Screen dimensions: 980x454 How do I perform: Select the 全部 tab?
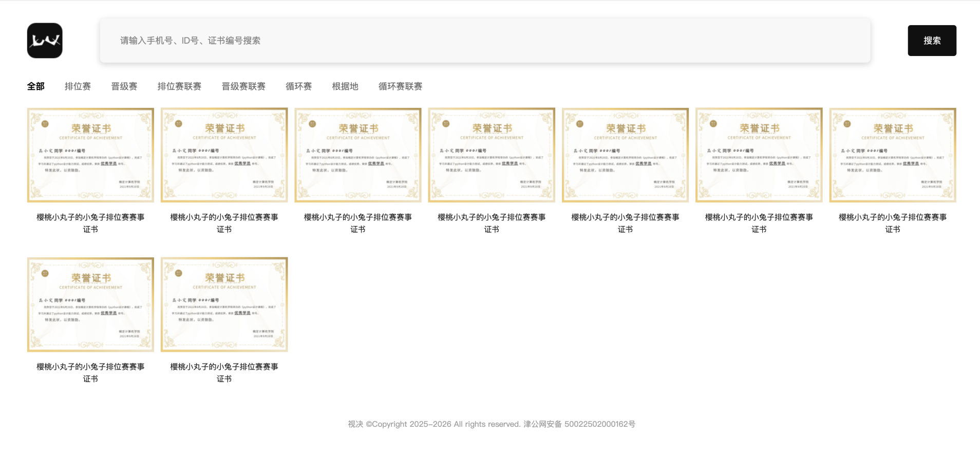[x=36, y=86]
